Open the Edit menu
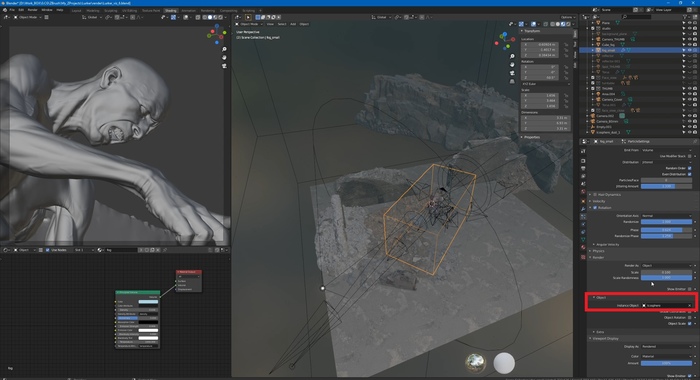This screenshot has width=700, height=380. point(21,10)
